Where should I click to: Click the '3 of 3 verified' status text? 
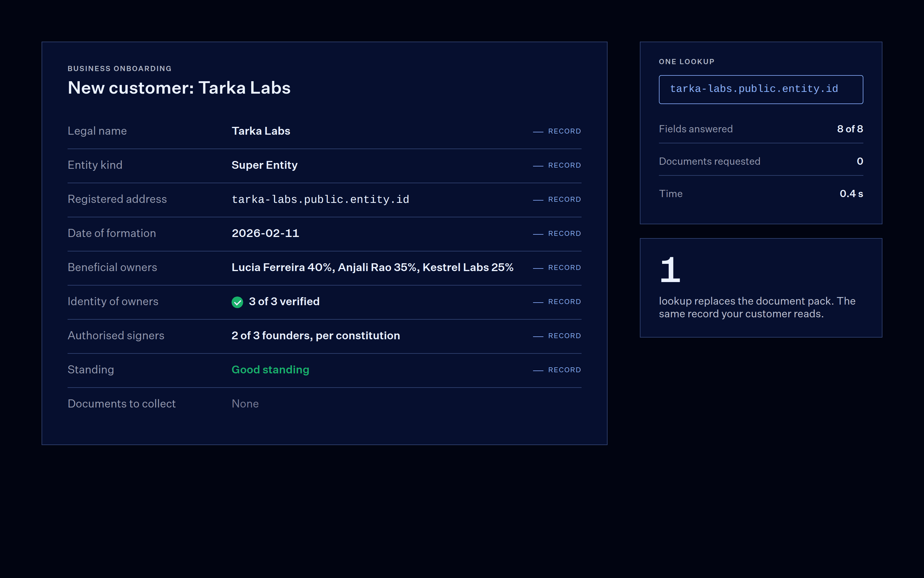pyautogui.click(x=284, y=302)
